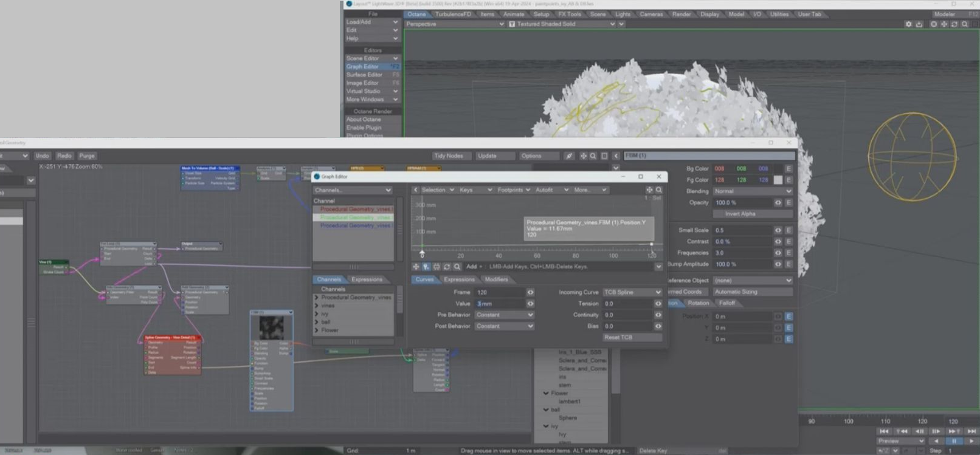Screen dimensions: 980x455
Task: Click the collapse arrow left of FBM (1) field
Action: [616, 156]
